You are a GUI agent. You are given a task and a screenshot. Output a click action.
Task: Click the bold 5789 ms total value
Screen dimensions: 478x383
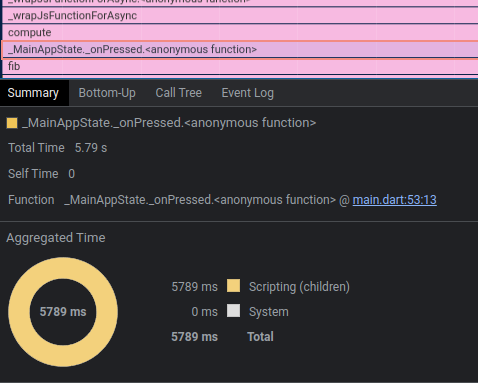(x=194, y=337)
